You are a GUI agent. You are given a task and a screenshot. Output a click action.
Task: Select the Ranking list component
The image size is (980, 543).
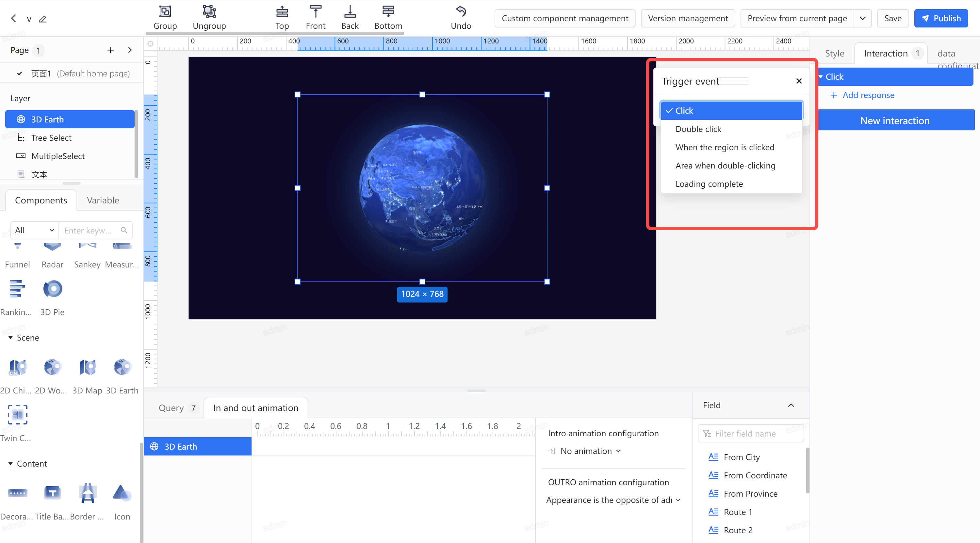pos(17,298)
